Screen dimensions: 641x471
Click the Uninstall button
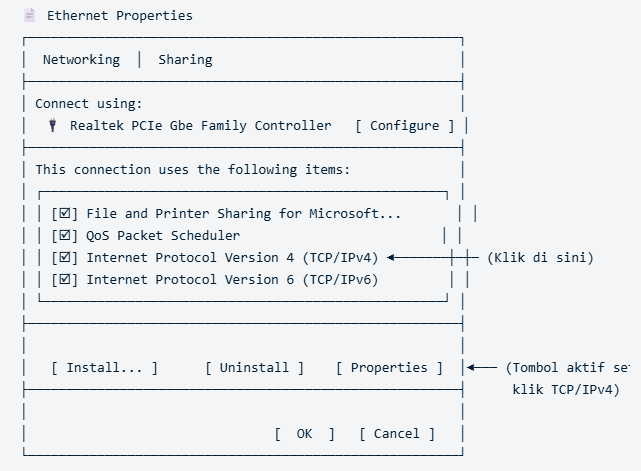pyautogui.click(x=254, y=368)
